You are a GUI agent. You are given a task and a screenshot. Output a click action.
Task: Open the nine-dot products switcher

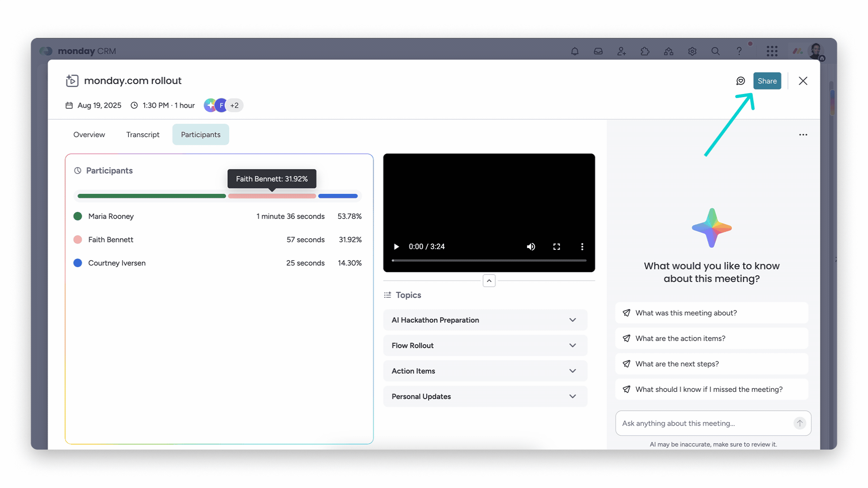point(772,52)
